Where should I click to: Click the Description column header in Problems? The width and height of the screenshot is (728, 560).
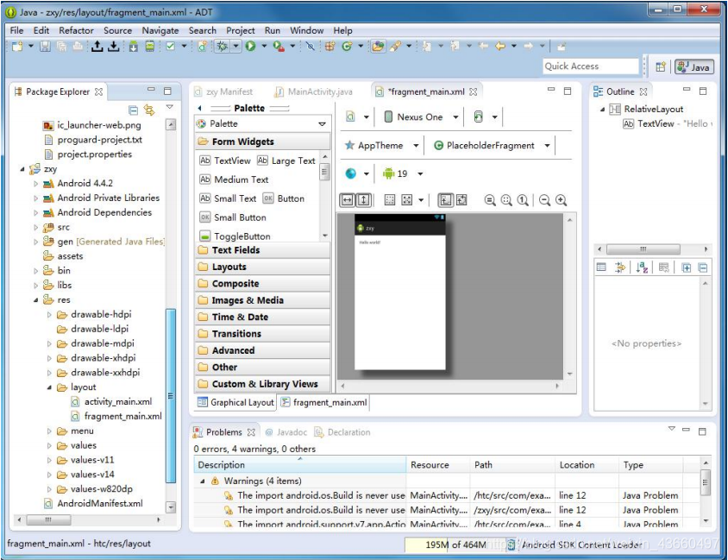pyautogui.click(x=300, y=465)
